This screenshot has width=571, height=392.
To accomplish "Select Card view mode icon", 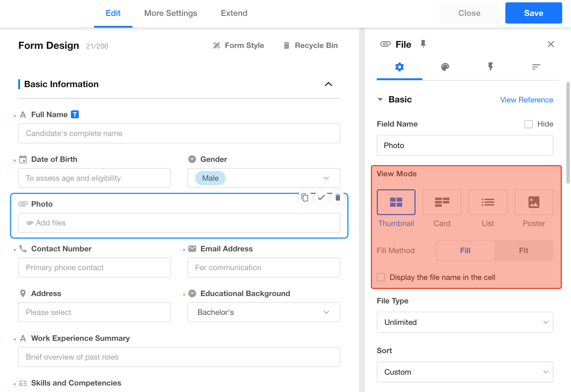I will pos(442,202).
